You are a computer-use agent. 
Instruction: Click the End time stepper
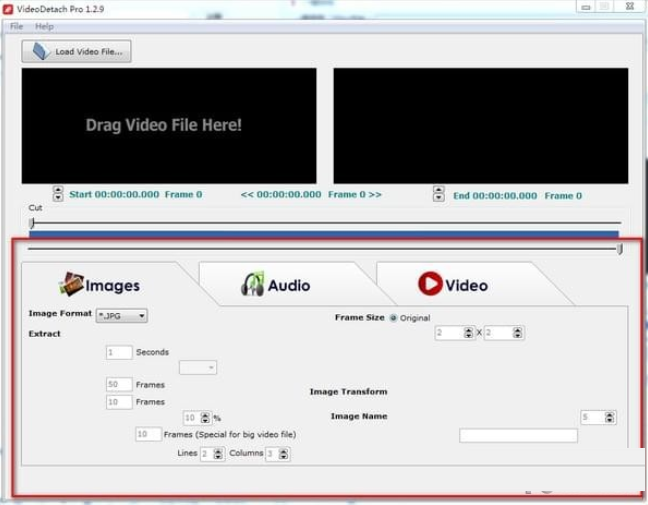(438, 194)
